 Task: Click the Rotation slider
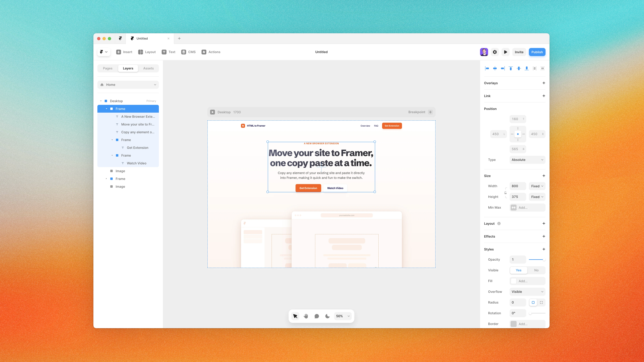(537, 313)
